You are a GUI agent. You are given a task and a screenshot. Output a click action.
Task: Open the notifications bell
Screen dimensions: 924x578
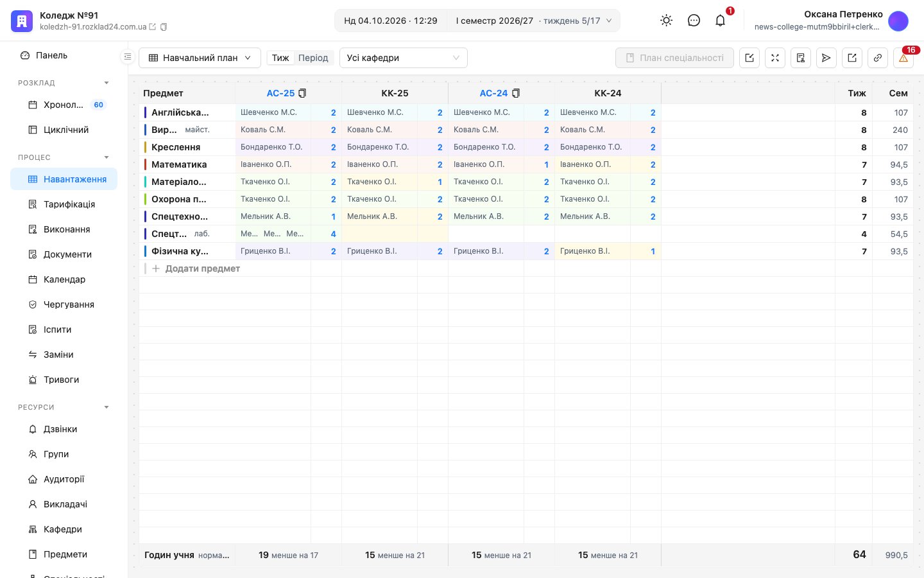coord(721,21)
